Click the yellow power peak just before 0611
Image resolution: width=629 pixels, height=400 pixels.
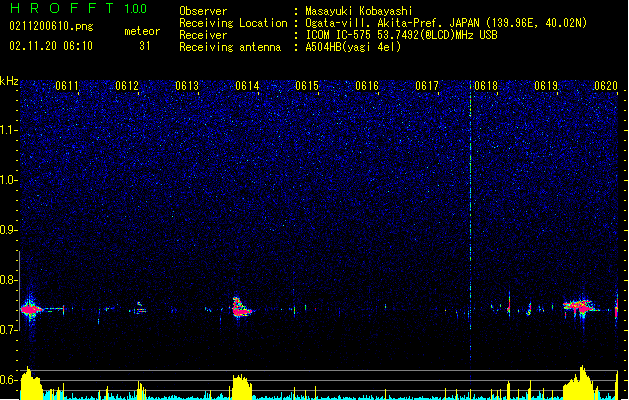pyautogui.click(x=31, y=383)
